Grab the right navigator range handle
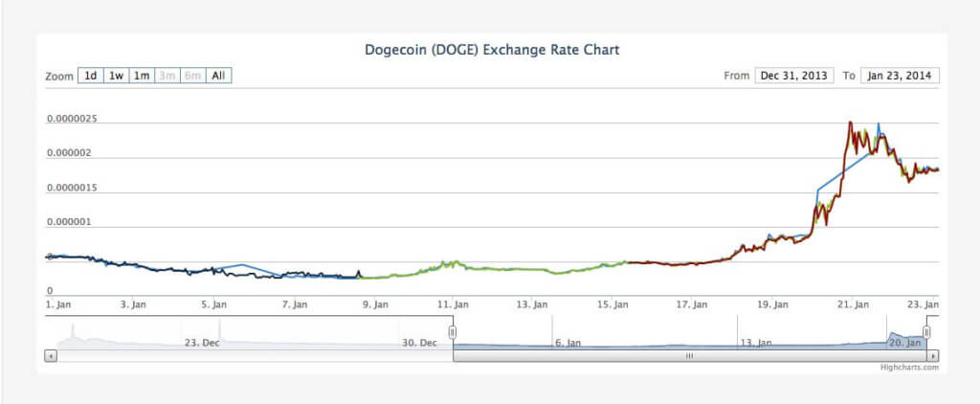 coord(926,332)
